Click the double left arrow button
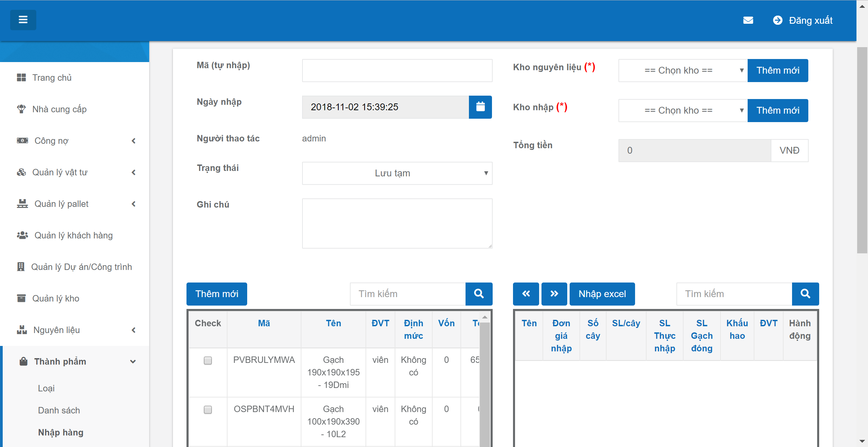Image resolution: width=868 pixels, height=447 pixels. tap(526, 294)
